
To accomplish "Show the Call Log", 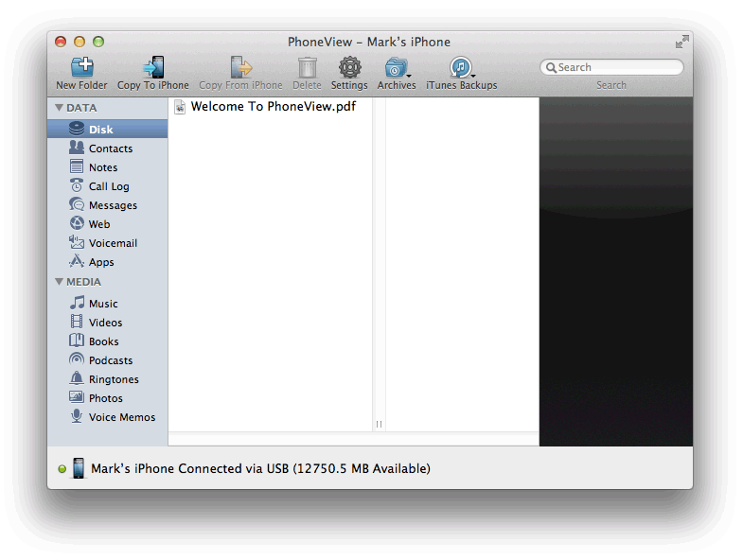I will (108, 186).
